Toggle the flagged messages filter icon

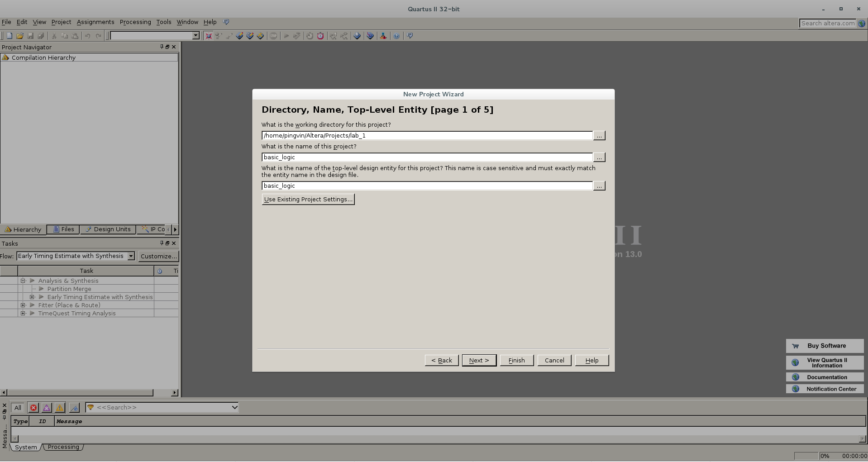(75, 408)
